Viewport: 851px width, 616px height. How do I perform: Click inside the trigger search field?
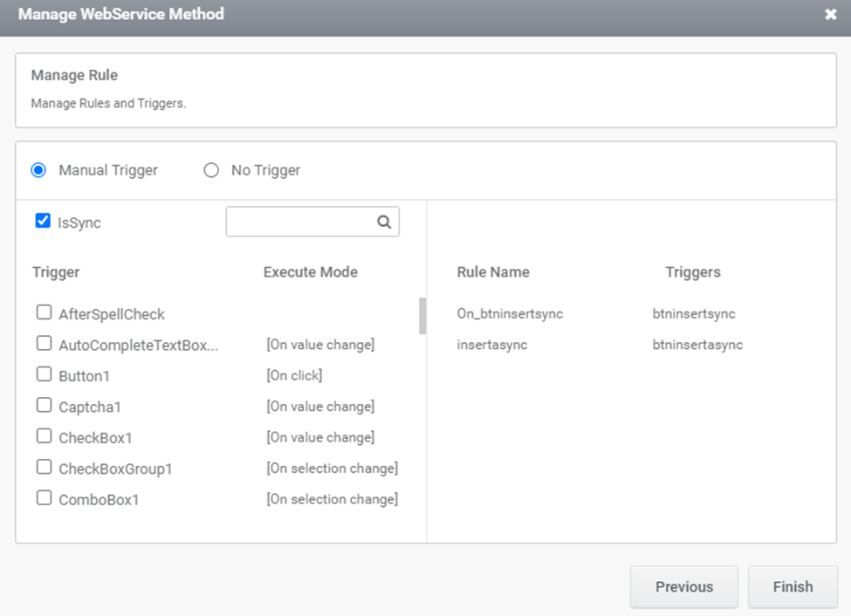301,222
